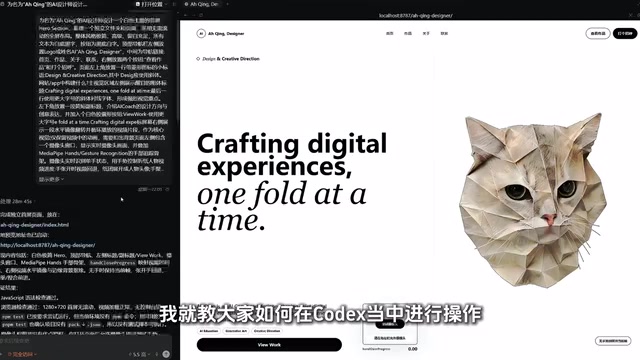
Task: Click the send button in chat composer
Action: pos(166,354)
